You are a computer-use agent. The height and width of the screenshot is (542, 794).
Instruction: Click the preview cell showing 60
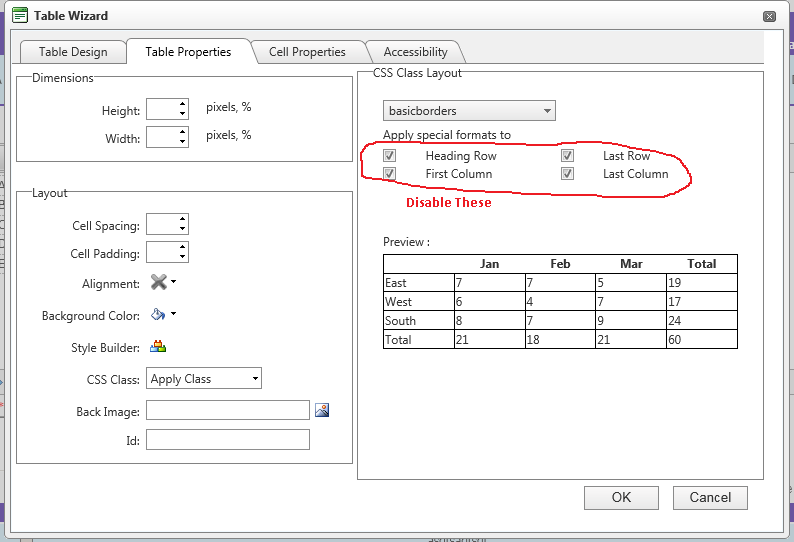pyautogui.click(x=701, y=340)
